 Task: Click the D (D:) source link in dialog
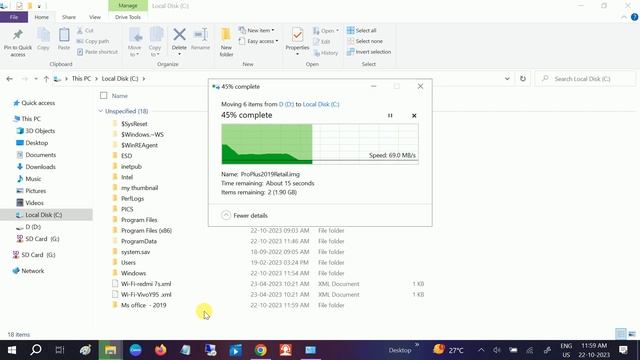point(286,104)
